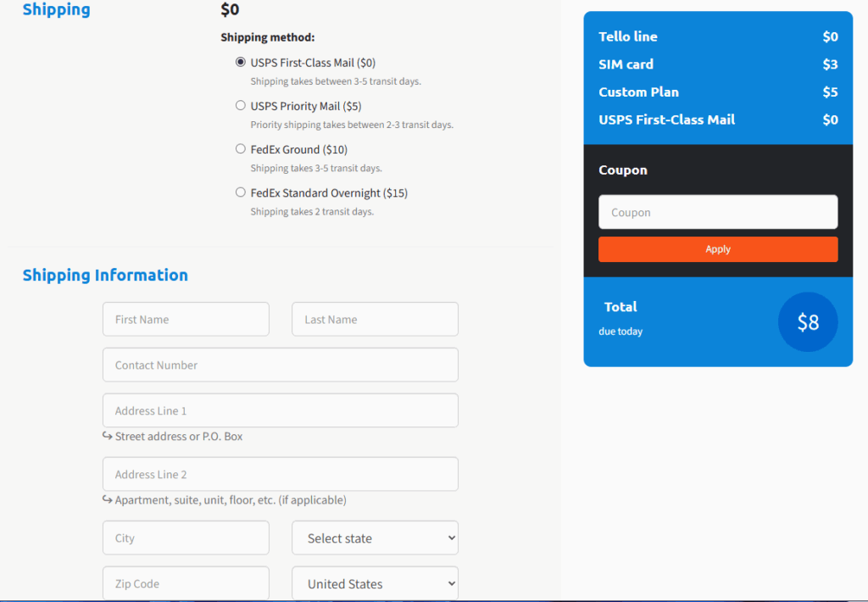Image resolution: width=868 pixels, height=602 pixels.
Task: Click the Custom Plan line item
Action: 638,92
